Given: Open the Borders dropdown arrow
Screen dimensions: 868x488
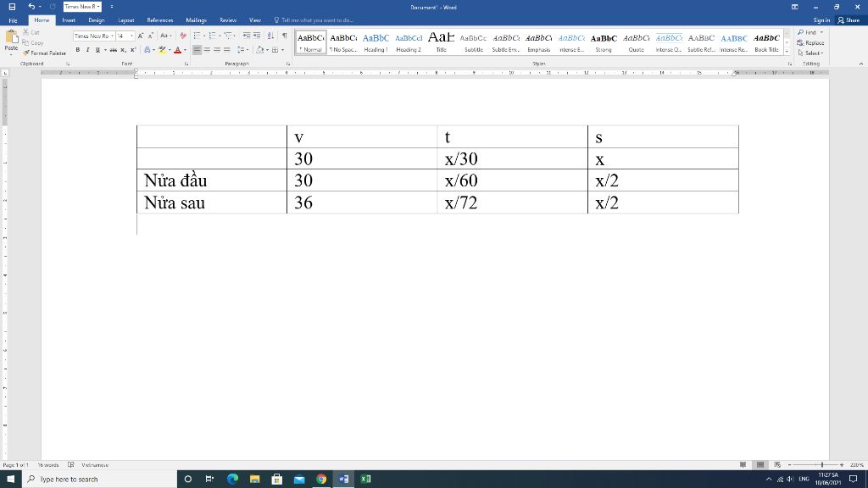Looking at the screenshot, I should point(283,50).
